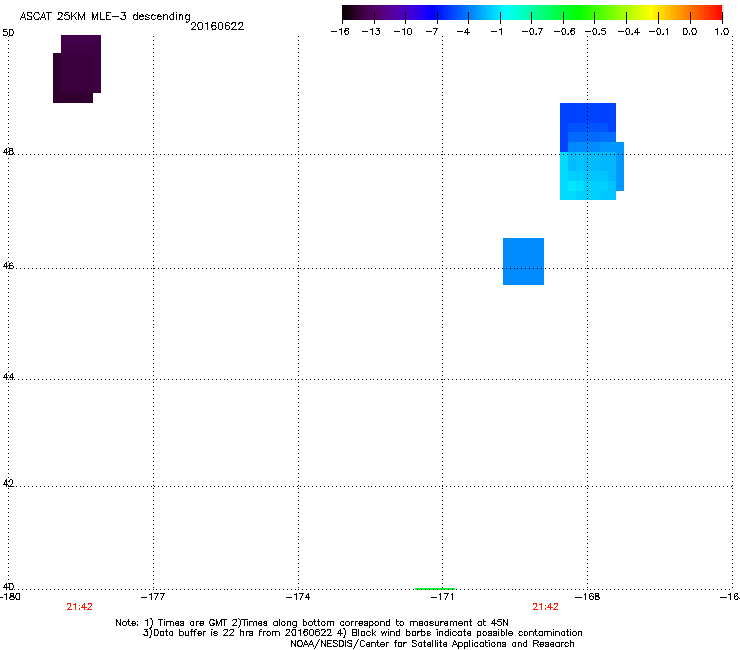Click the longitude label -180

tap(10, 597)
